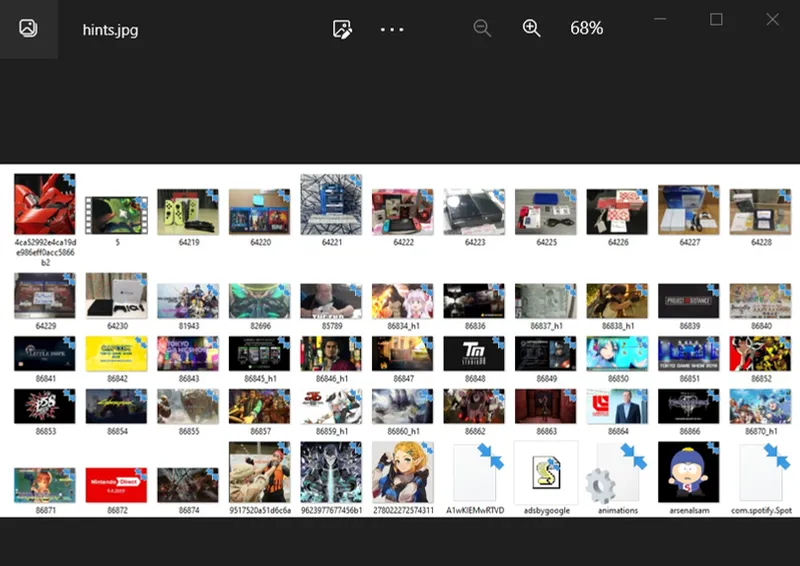Viewport: 800px width, 566px height.
Task: Select thumbnail 86838_h1
Action: pos(617,301)
